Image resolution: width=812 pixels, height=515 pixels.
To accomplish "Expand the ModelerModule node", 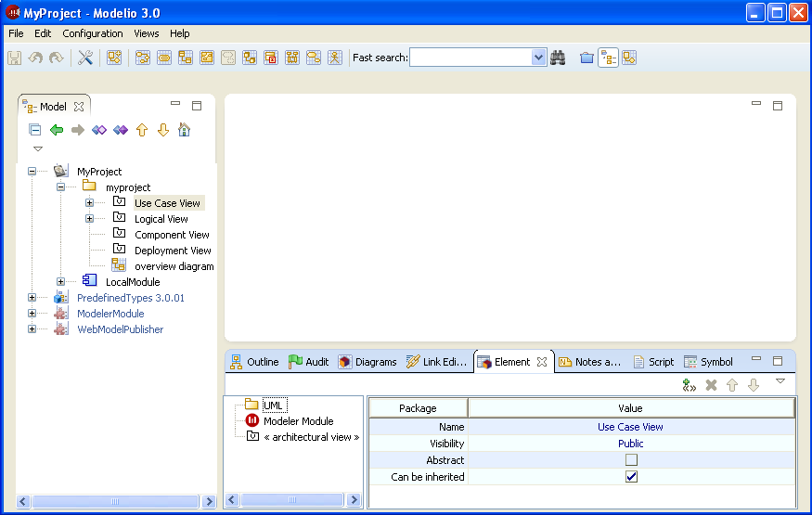I will coord(32,313).
